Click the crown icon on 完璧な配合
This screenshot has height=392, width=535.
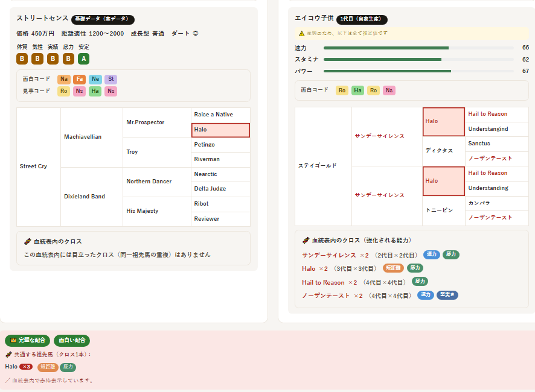pos(13,340)
